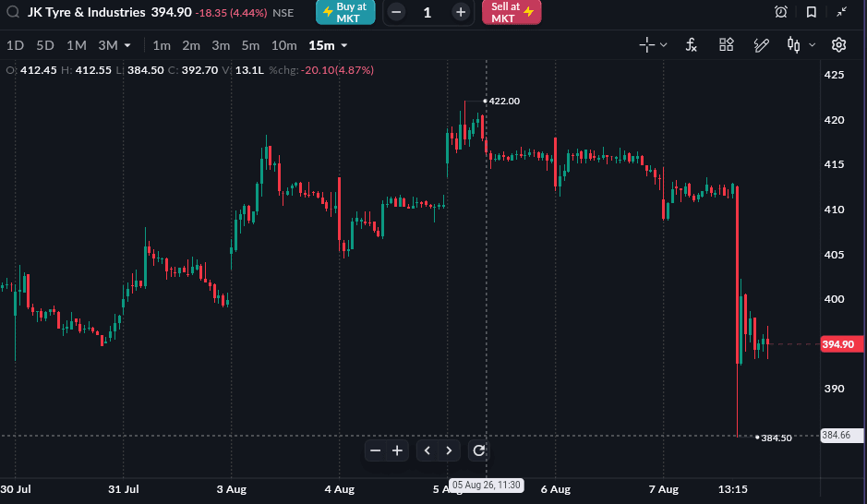Open the 15m interval dropdown
867x504 pixels.
pos(328,45)
